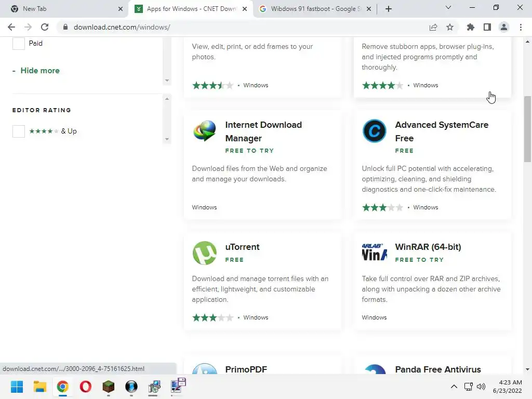
Task: Open the Chrome side panel
Action: (x=487, y=27)
